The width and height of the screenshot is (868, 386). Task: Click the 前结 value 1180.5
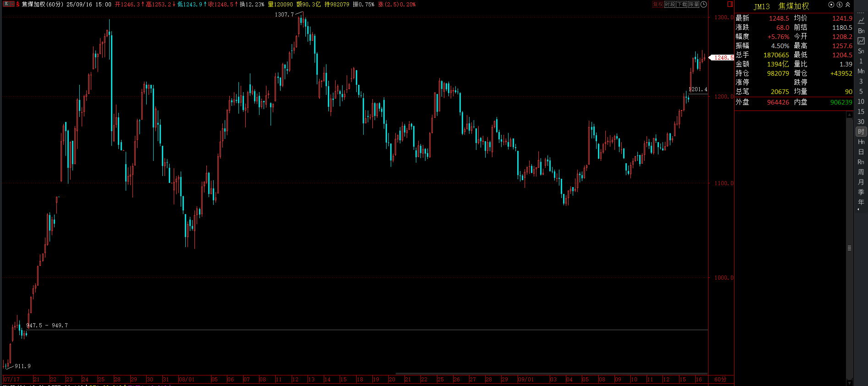842,28
